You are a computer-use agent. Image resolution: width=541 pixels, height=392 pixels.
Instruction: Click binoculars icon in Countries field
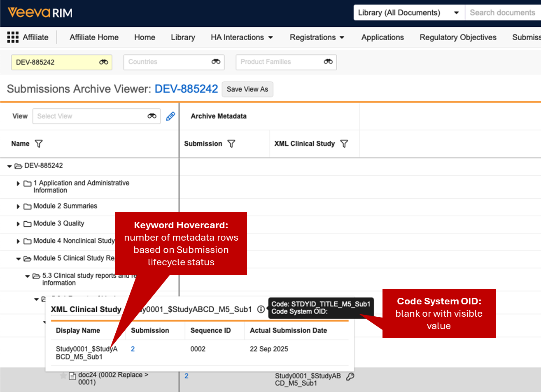[x=216, y=62]
